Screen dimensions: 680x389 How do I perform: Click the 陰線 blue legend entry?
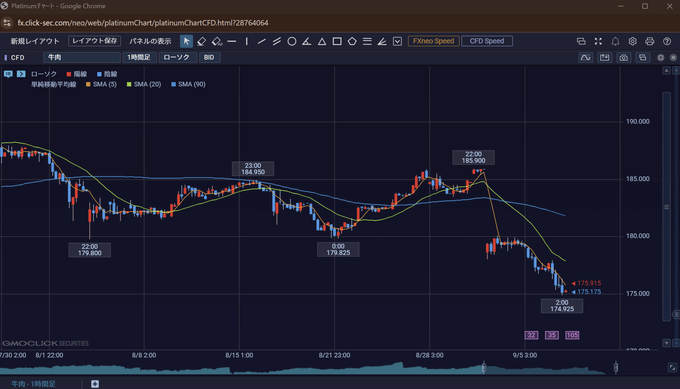pos(107,74)
